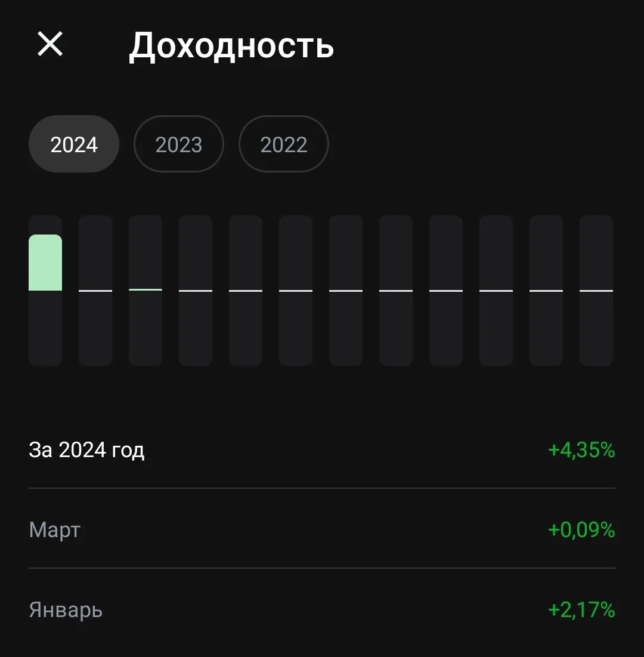Tap the March bar with thin green line
The width and height of the screenshot is (644, 657).
[x=145, y=291]
